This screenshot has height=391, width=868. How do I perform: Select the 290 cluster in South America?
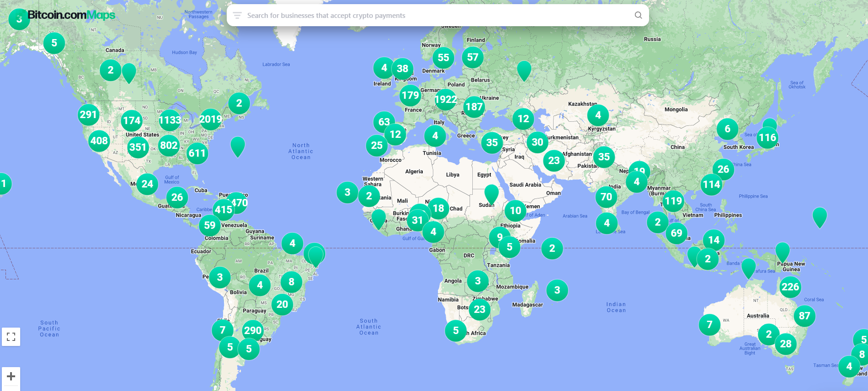tap(253, 331)
